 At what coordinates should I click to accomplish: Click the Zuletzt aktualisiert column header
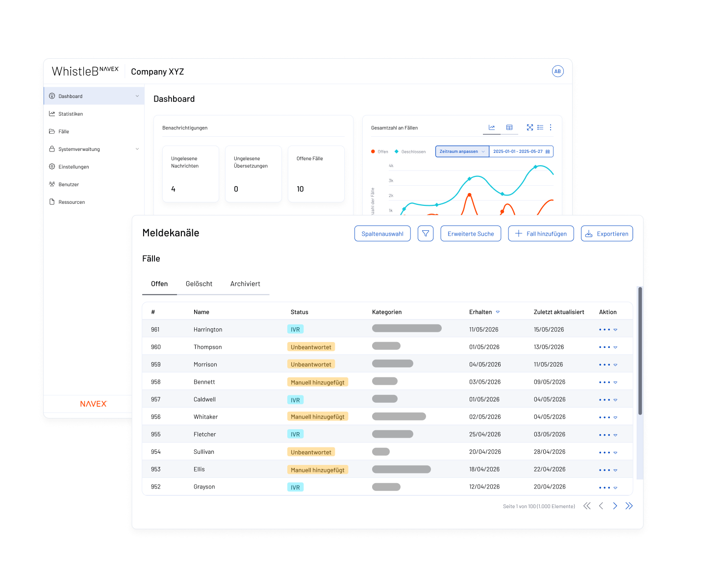[x=559, y=312]
